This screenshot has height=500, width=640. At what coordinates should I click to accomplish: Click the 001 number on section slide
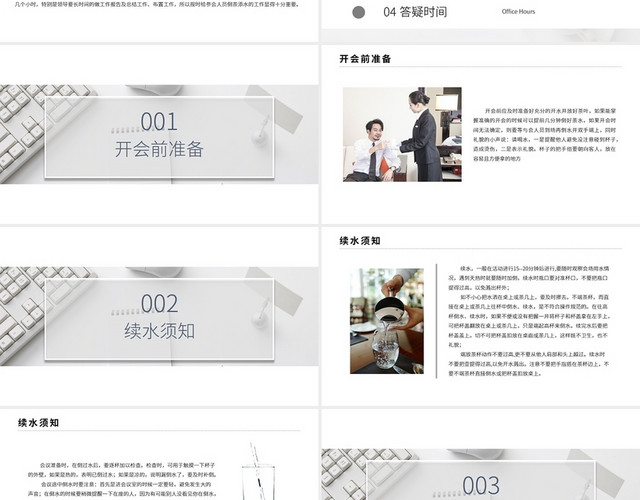[x=159, y=122]
